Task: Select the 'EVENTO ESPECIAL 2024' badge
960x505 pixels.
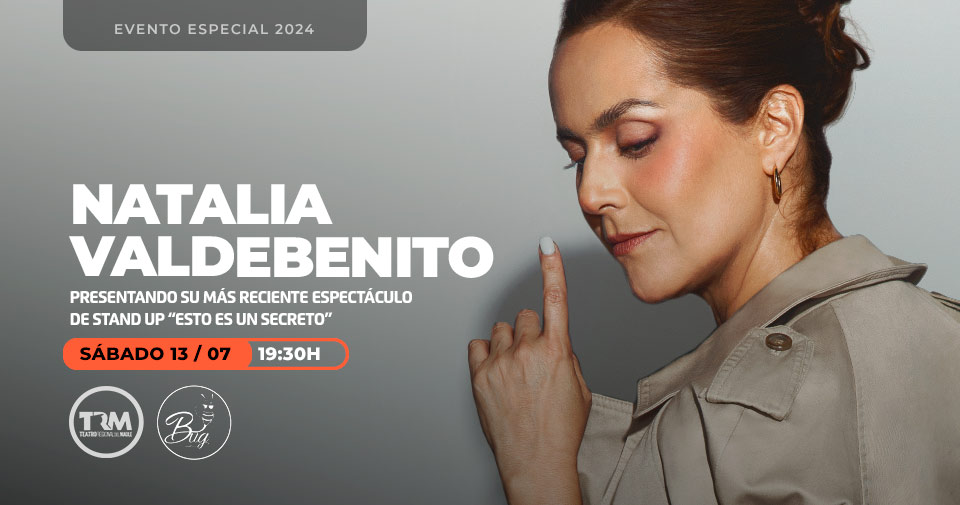Action: (x=215, y=25)
